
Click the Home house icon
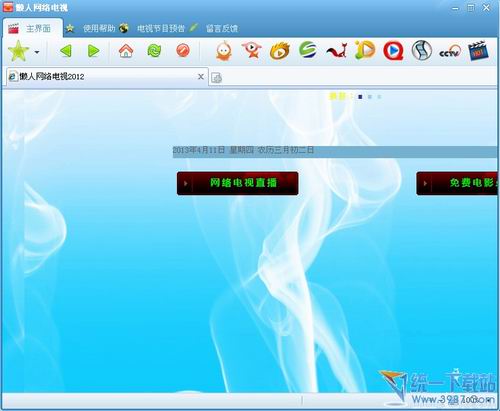[126, 51]
